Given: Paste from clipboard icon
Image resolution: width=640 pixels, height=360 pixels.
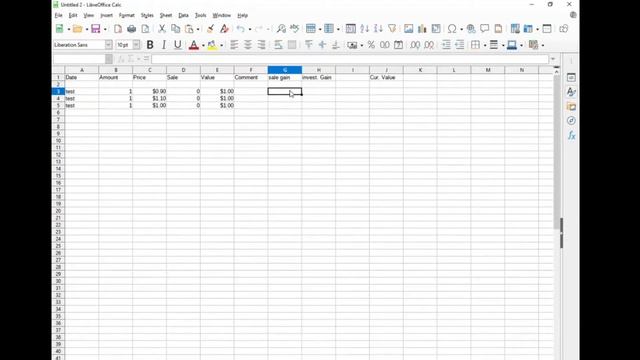Looking at the screenshot, I should 189,29.
